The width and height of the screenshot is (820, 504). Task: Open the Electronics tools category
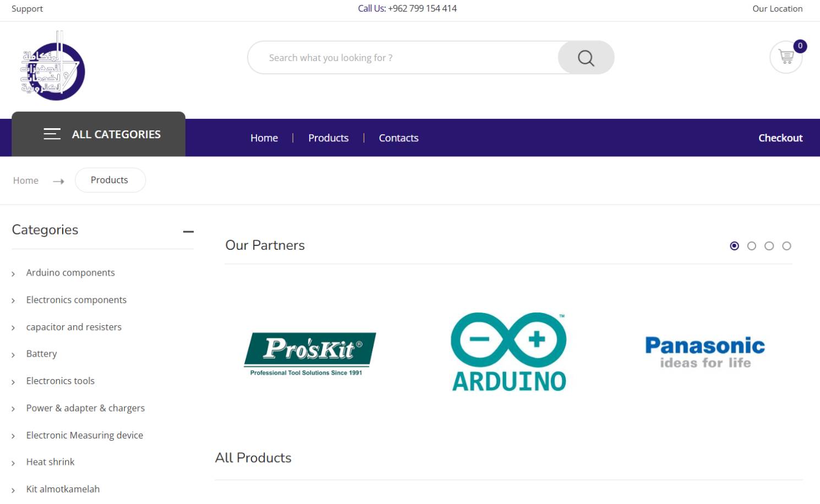tap(61, 381)
